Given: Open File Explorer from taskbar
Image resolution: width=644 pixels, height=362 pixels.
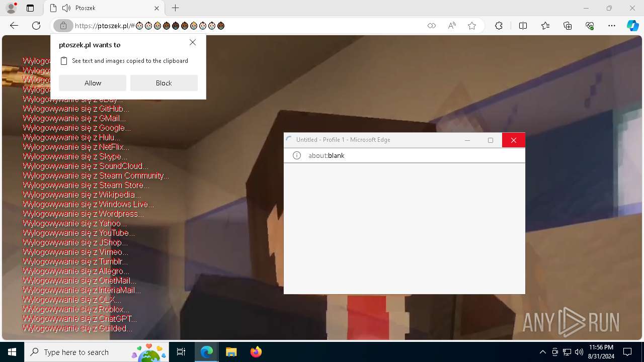Looking at the screenshot, I should 231,352.
